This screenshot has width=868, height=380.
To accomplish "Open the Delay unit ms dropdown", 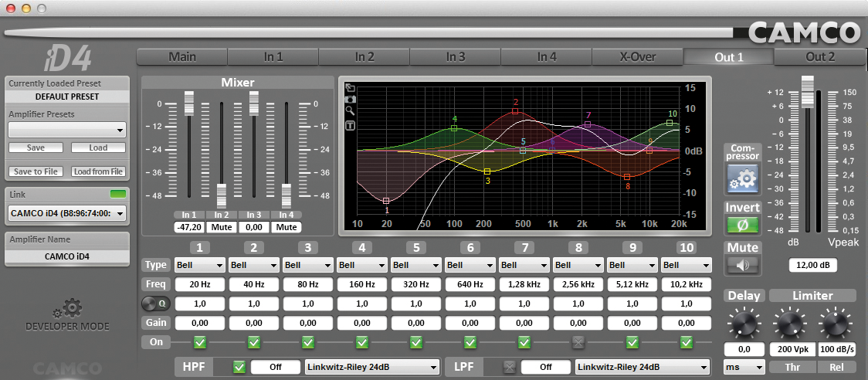I will click(x=744, y=367).
